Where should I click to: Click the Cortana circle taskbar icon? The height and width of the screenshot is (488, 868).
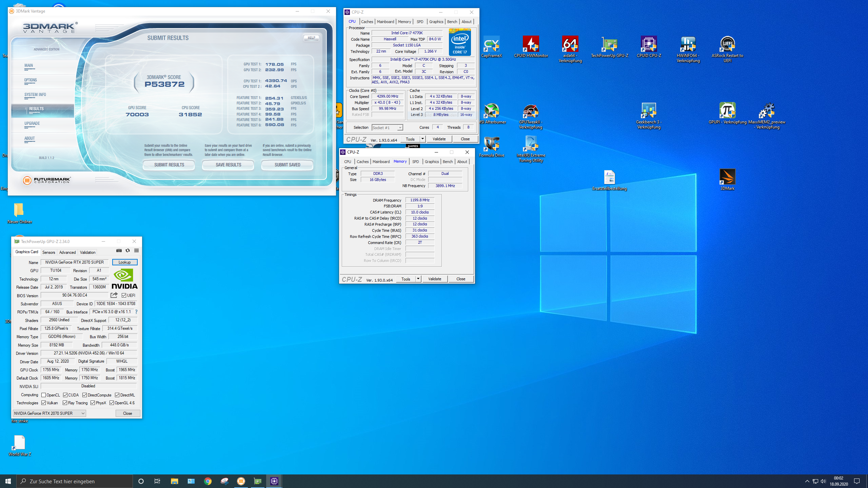click(x=141, y=481)
